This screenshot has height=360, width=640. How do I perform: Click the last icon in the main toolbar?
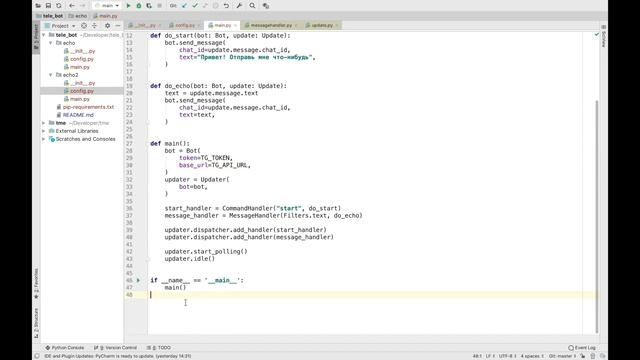pyautogui.click(x=266, y=6)
